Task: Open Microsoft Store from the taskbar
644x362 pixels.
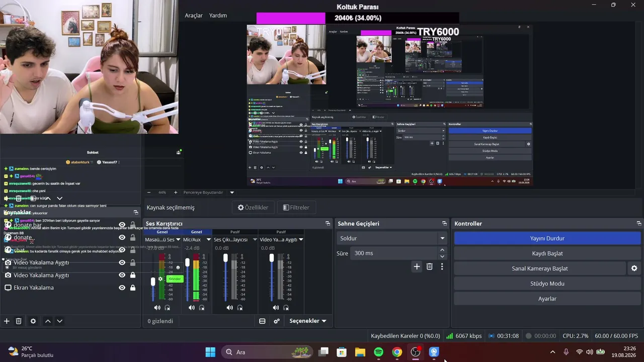Action: [x=342, y=352]
